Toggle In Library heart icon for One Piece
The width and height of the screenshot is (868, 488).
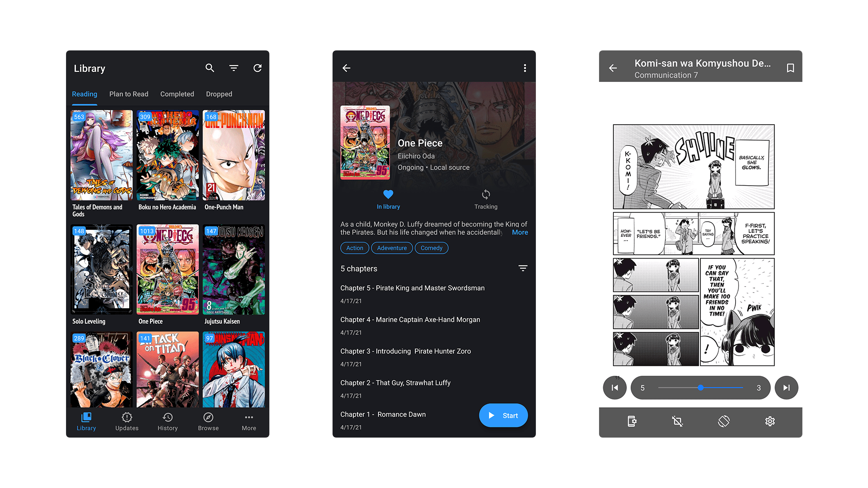[x=388, y=194]
